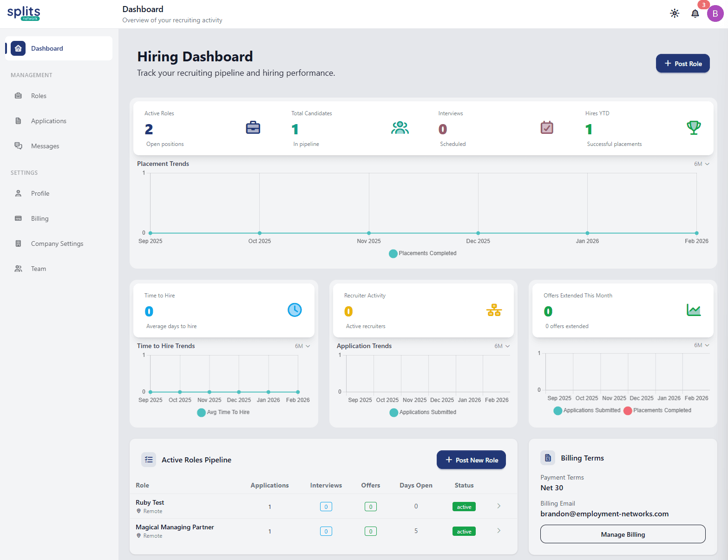Image resolution: width=728 pixels, height=560 pixels.
Task: Click the clock icon on Time to Hire card
Action: tap(295, 310)
